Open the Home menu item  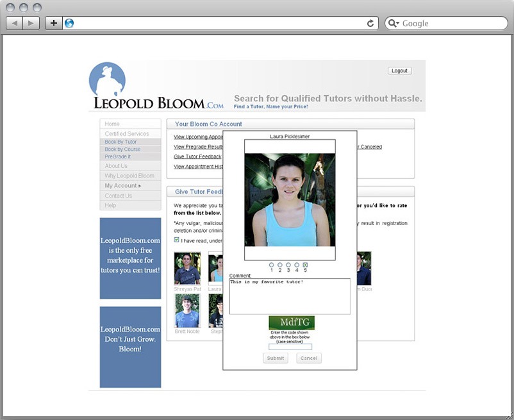point(131,124)
